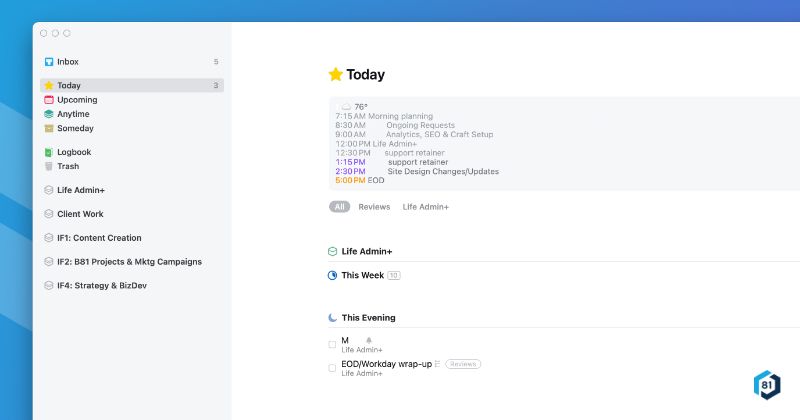Click the blue 81 hexagon logo
This screenshot has height=420, width=800.
pos(767,387)
